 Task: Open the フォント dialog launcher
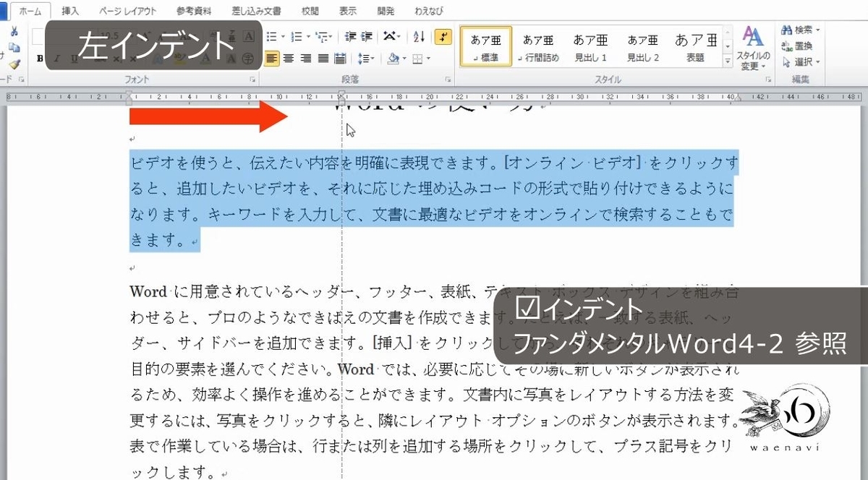[252, 80]
